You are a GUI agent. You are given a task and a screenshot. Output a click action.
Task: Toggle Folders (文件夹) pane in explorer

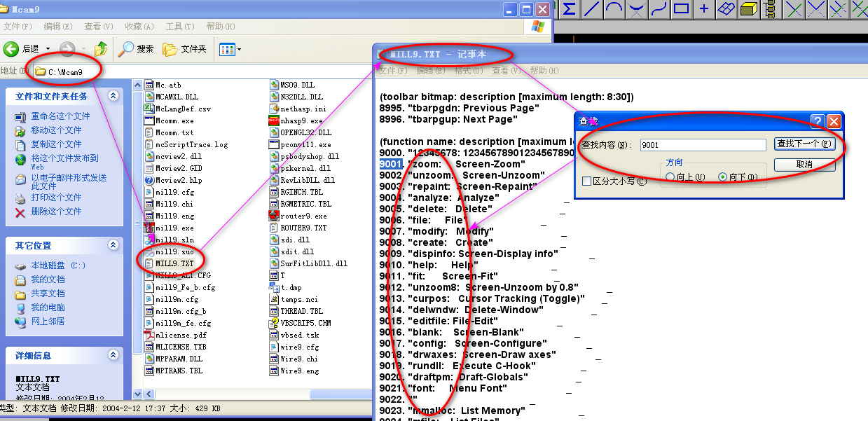tap(185, 48)
